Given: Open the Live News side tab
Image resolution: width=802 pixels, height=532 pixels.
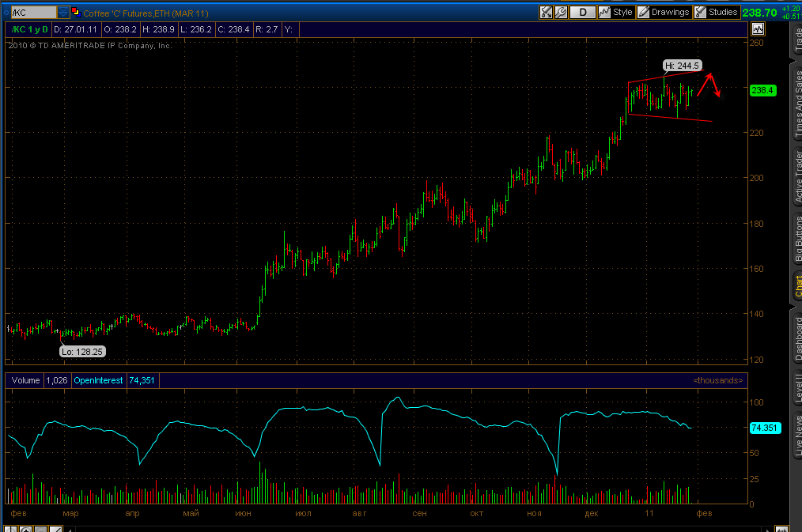Looking at the screenshot, I should pyautogui.click(x=797, y=435).
